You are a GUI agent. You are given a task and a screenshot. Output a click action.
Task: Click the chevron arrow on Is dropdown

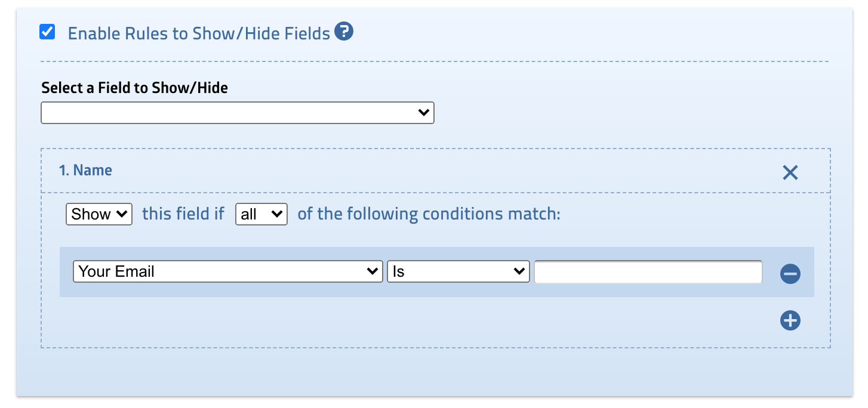coord(519,271)
